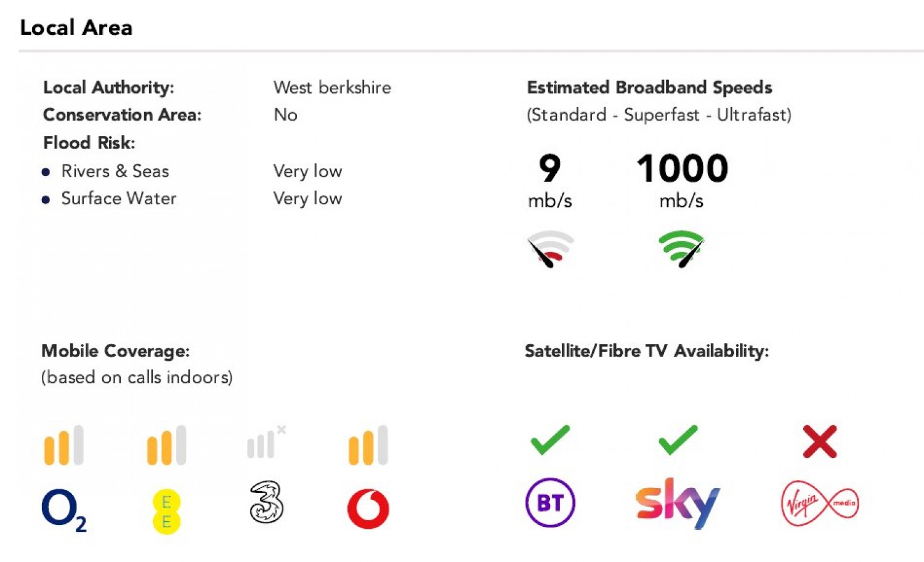Click the Virgin Media logo
The image size is (924, 562).
point(819,503)
